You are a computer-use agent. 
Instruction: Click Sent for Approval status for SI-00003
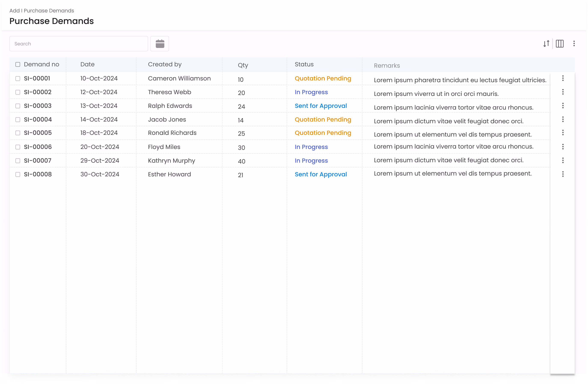pos(321,106)
